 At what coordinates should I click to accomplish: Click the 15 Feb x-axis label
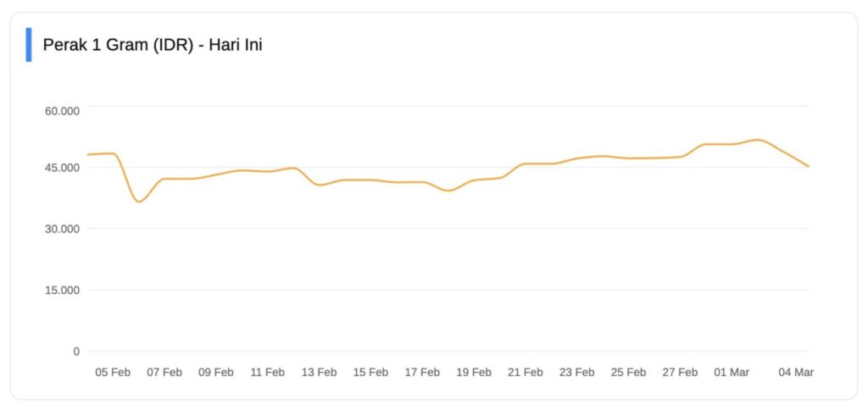[370, 372]
